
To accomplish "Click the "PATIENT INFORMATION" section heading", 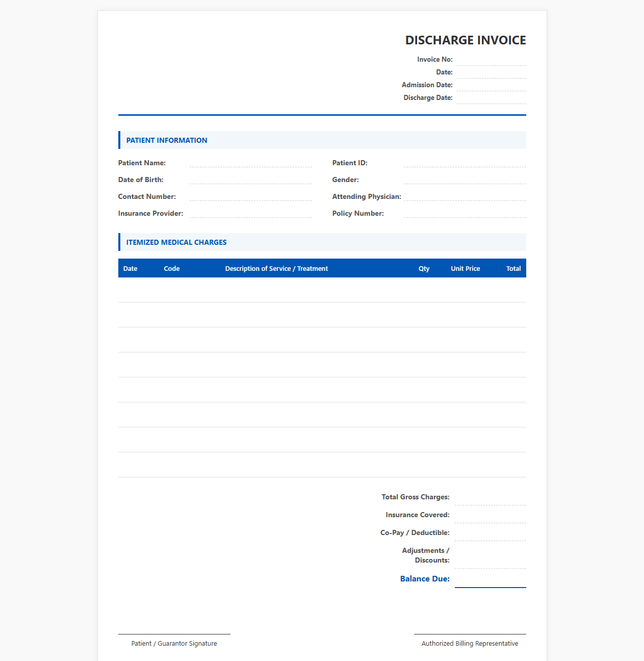I will [167, 140].
